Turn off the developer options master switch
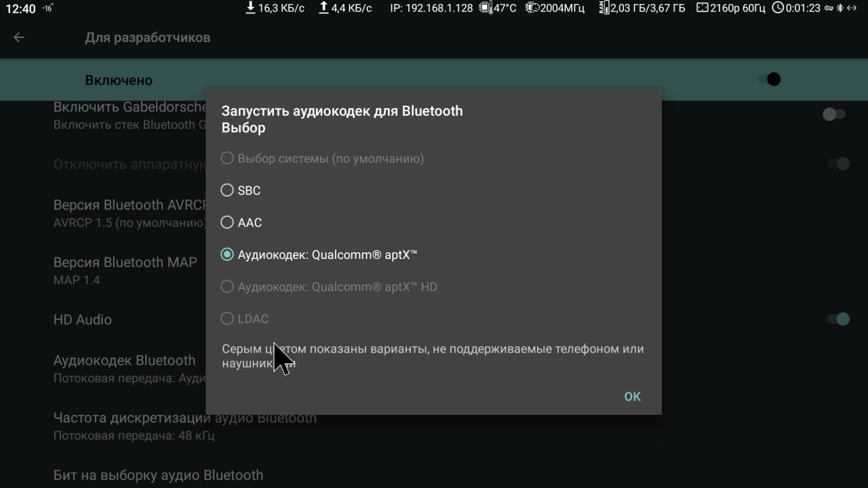The width and height of the screenshot is (868, 488). click(770, 79)
